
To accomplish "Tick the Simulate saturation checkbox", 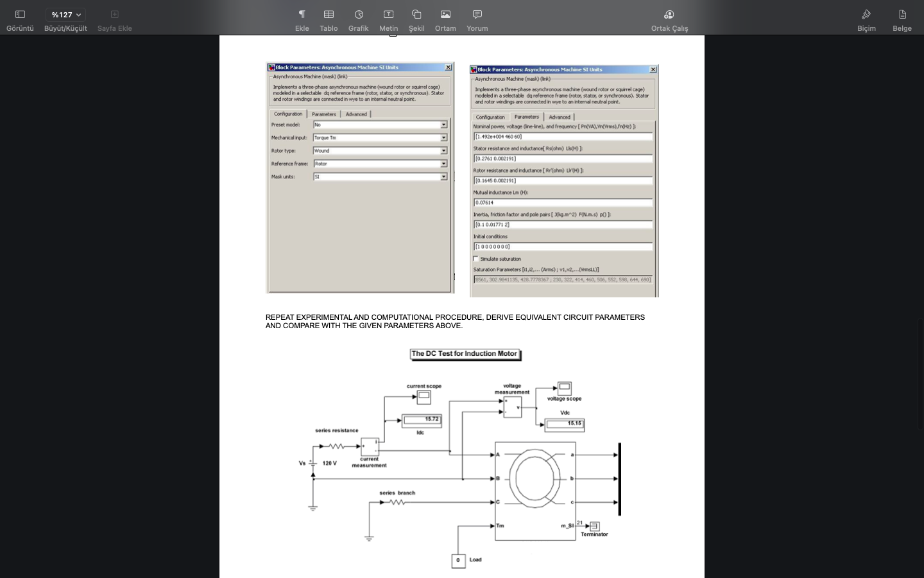I will 475,259.
